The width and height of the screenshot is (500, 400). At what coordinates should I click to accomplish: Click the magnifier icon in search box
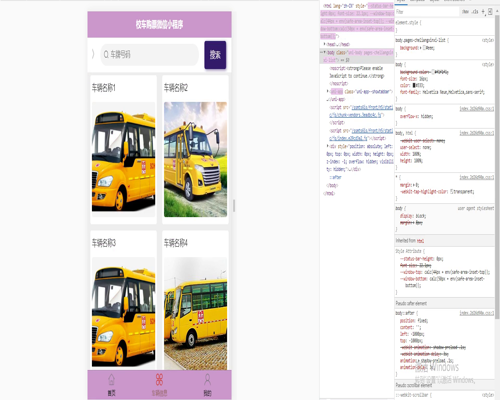[106, 54]
